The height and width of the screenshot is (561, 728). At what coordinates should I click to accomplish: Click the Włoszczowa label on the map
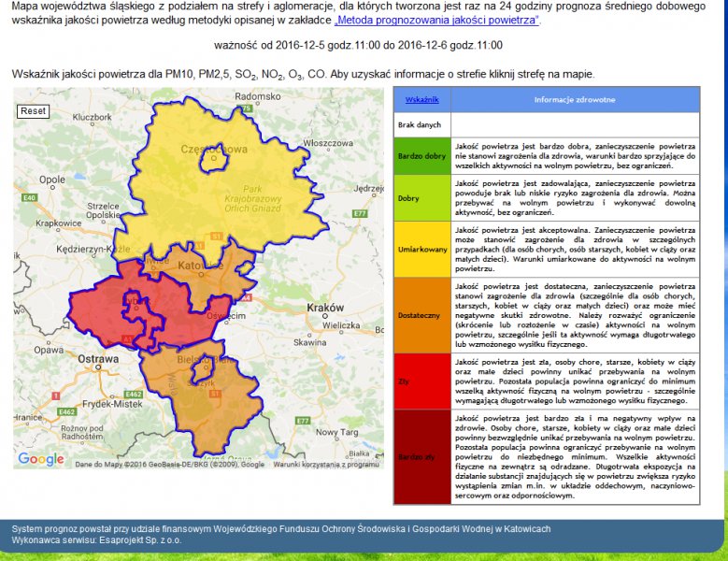(328, 143)
